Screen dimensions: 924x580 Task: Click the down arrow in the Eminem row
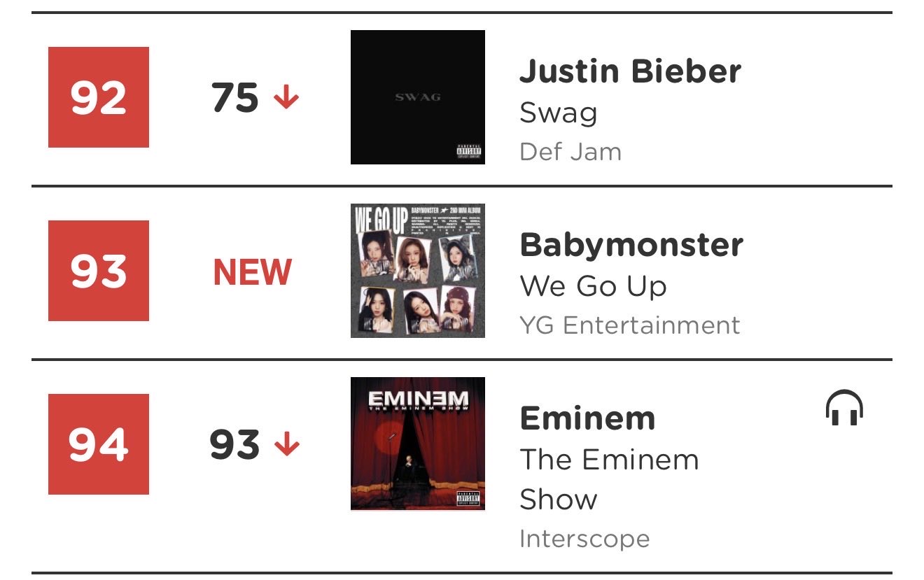pos(286,445)
